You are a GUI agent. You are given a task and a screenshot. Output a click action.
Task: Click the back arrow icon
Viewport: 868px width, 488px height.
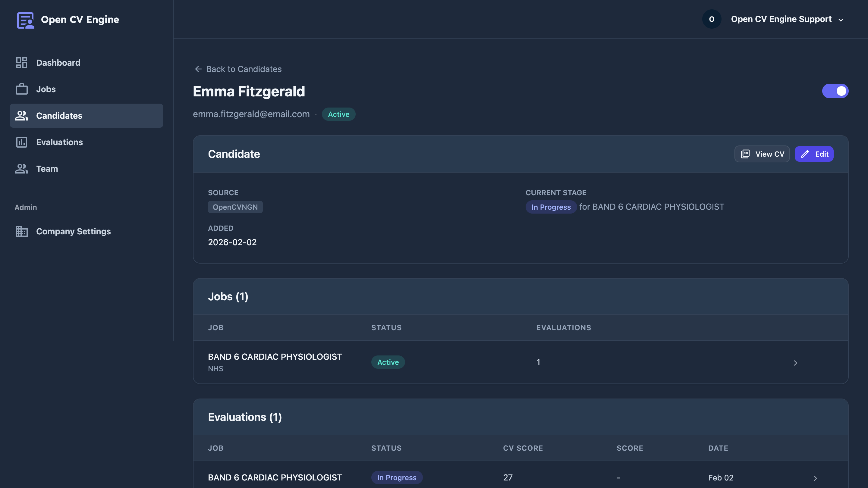pyautogui.click(x=198, y=69)
